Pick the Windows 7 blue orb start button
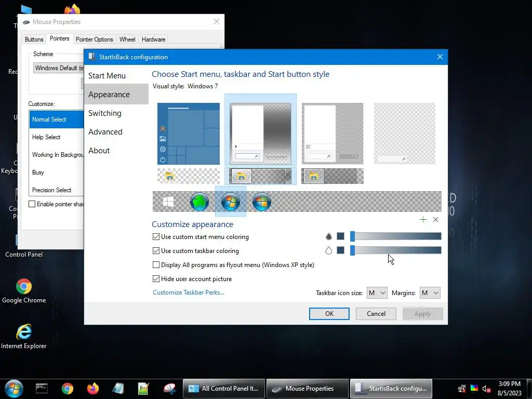532x399 pixels. pyautogui.click(x=231, y=202)
